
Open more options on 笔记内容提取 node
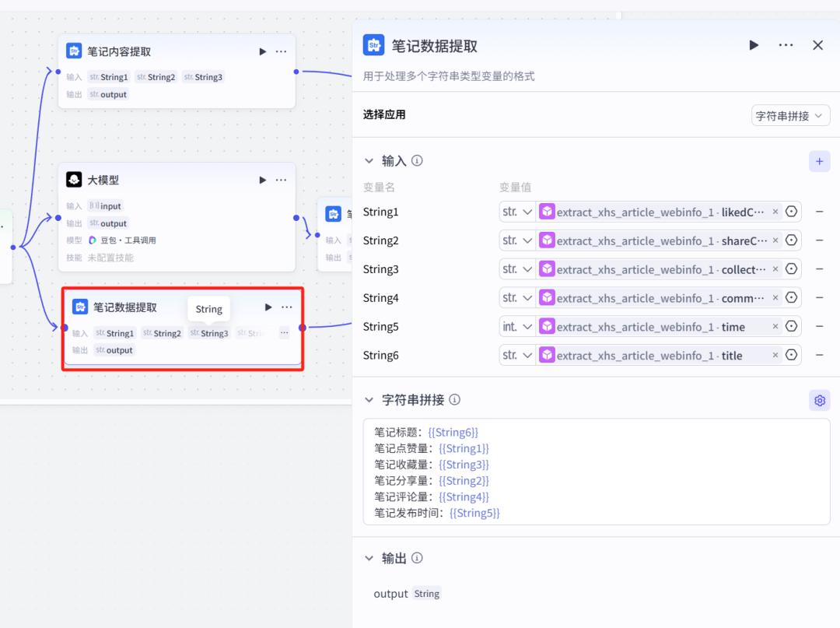282,51
